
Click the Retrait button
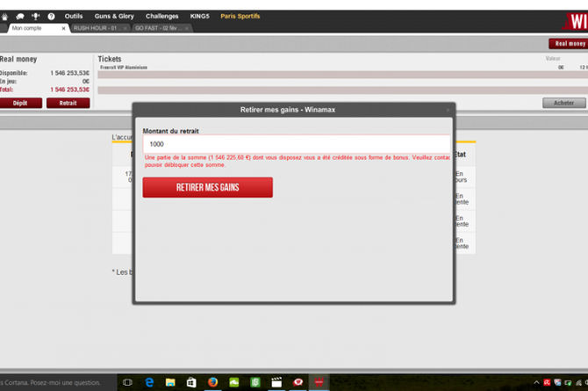68,103
